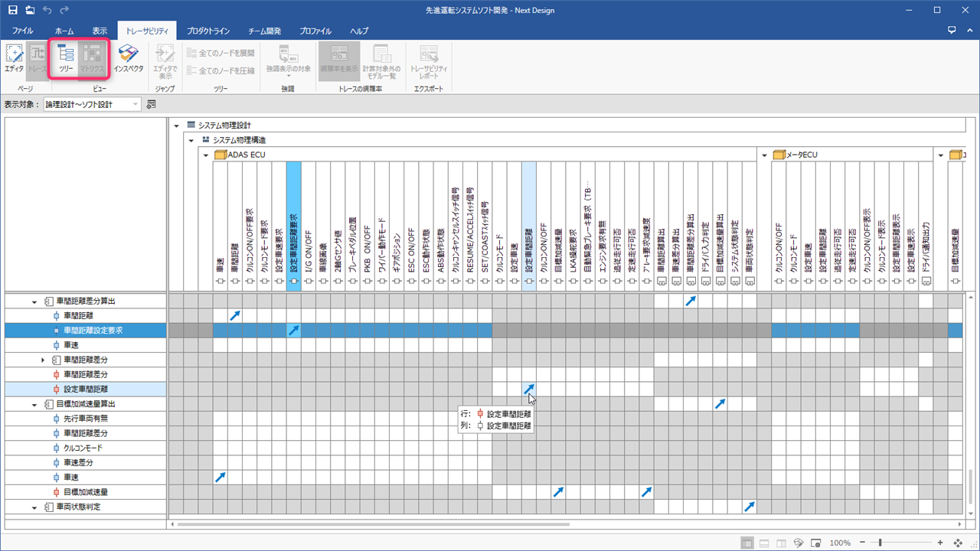Open the 表示対象 combo box

click(x=92, y=104)
